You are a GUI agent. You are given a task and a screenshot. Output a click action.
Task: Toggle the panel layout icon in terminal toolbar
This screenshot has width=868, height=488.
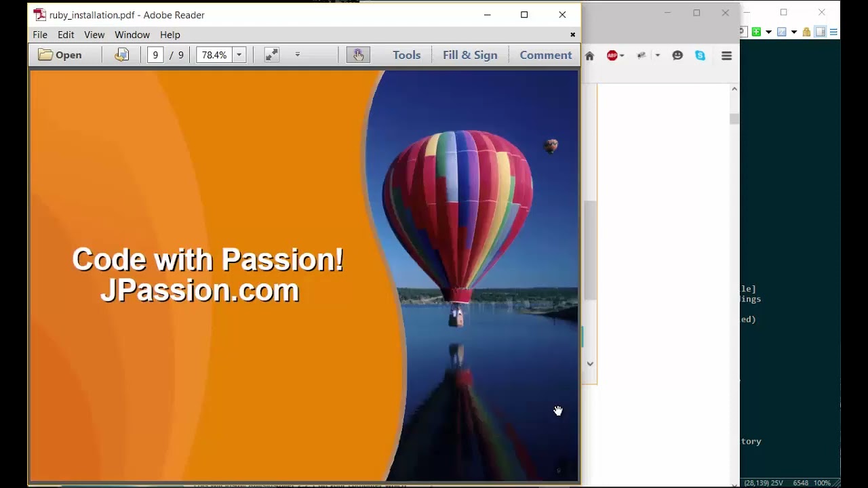[820, 32]
